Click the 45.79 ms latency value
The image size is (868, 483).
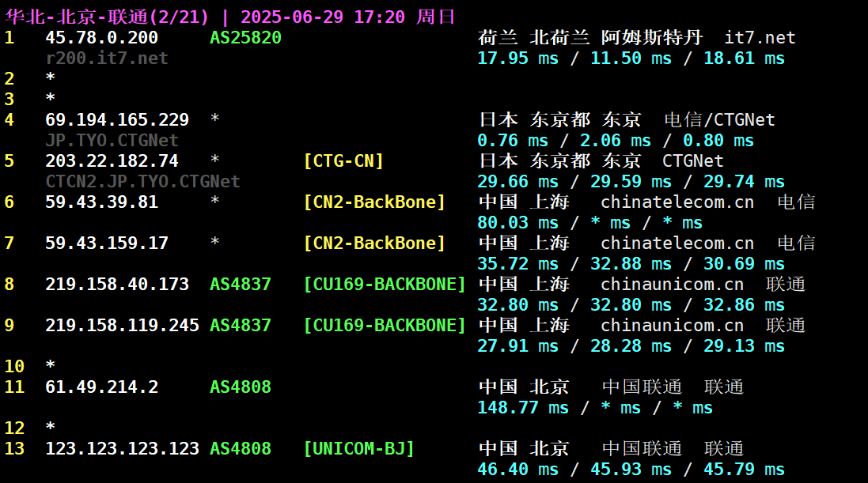tap(744, 470)
